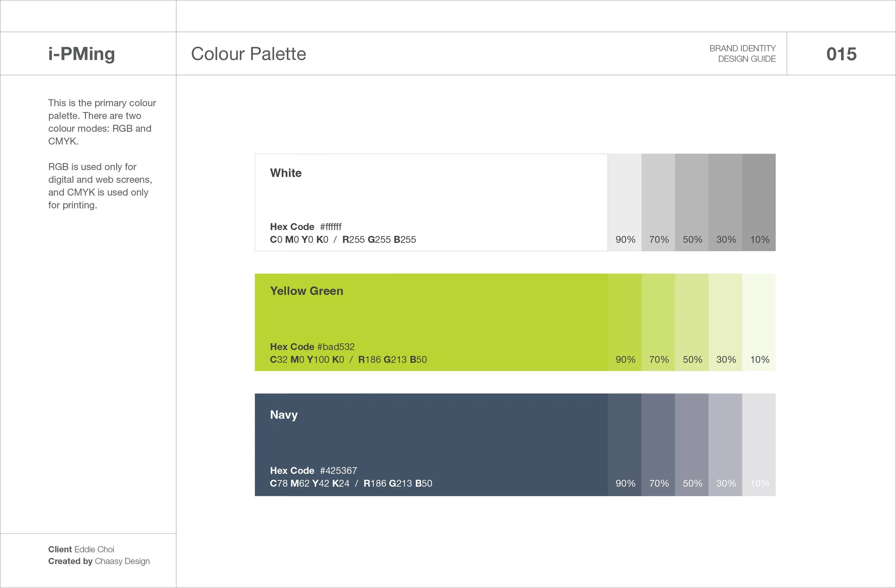Click the Client Eddie Choi line
Screen dimensions: 896x588
pos(81,549)
